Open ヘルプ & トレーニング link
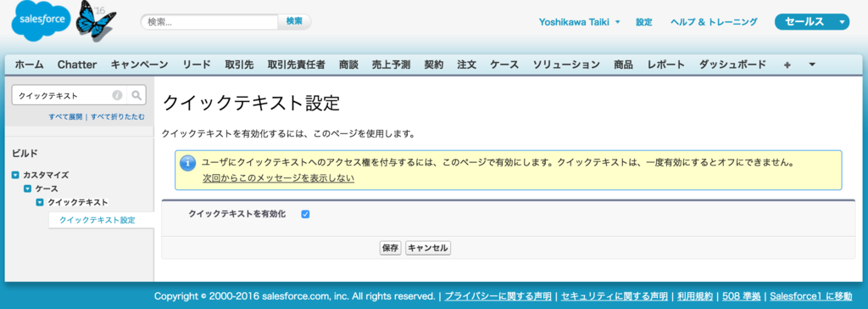This screenshot has height=309, width=868. pyautogui.click(x=714, y=22)
